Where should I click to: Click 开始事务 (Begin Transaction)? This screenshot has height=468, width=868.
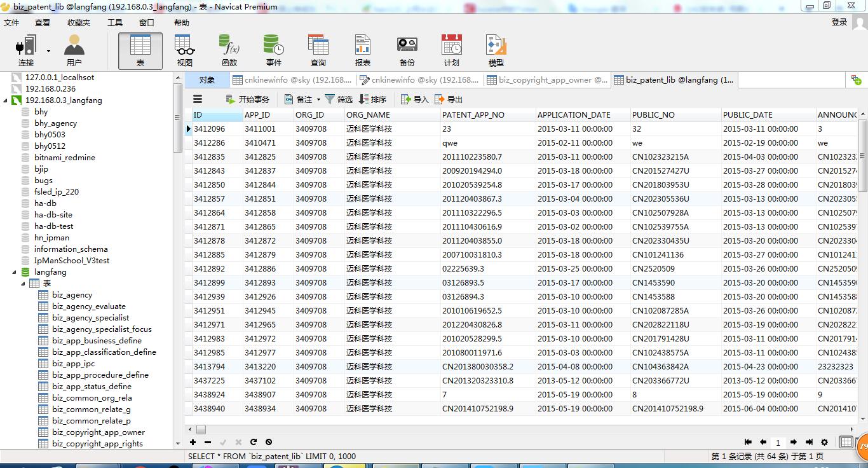tap(248, 99)
